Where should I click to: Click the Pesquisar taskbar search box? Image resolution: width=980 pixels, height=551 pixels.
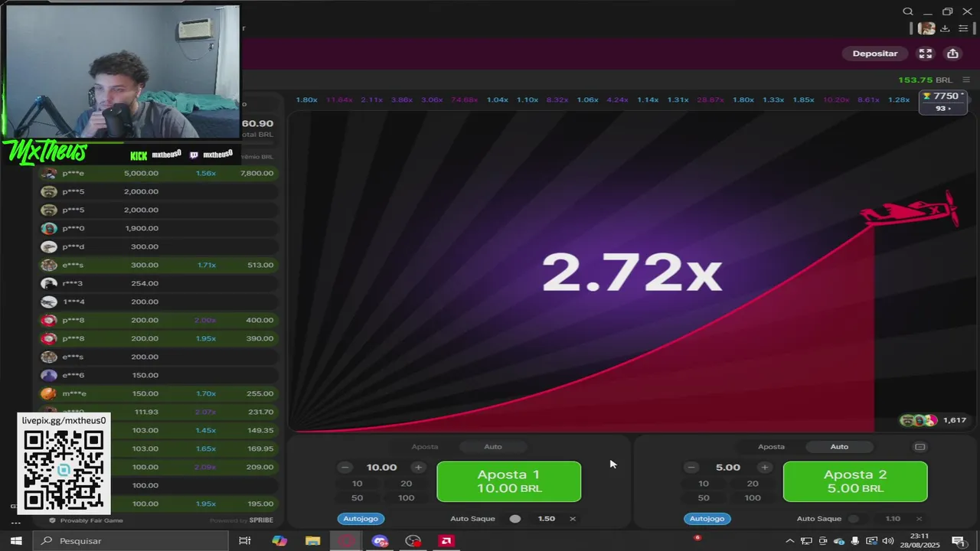(132, 541)
